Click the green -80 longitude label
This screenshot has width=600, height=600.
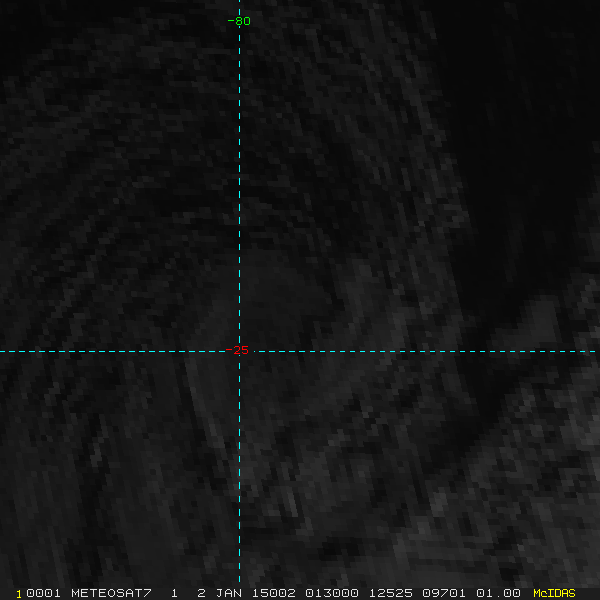[x=239, y=21]
